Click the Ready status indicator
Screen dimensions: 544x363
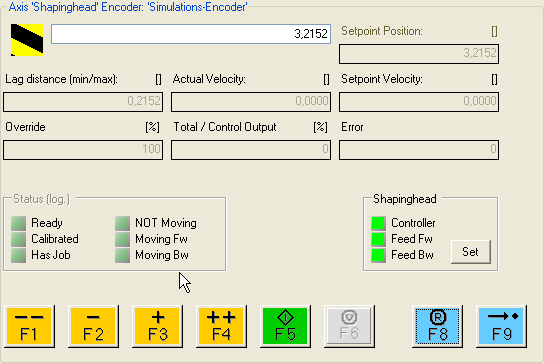pyautogui.click(x=18, y=223)
